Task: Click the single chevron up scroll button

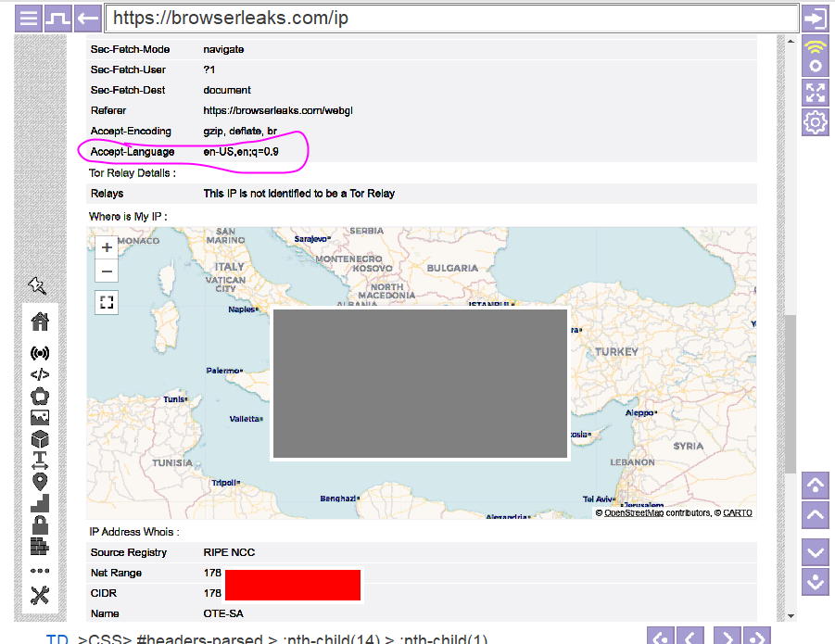Action: tap(816, 514)
